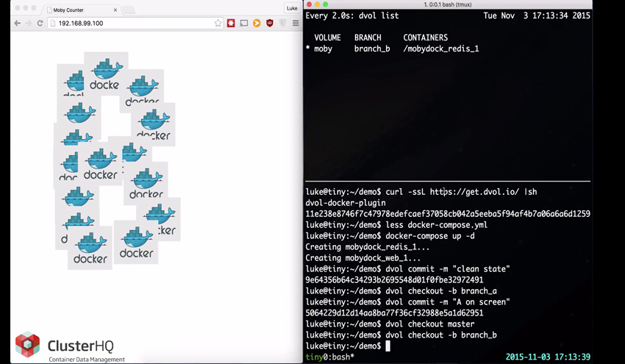This screenshot has width=625, height=364.
Task: Click the tmux clock '2015-11-03 17:13:39'
Action: pyautogui.click(x=548, y=357)
